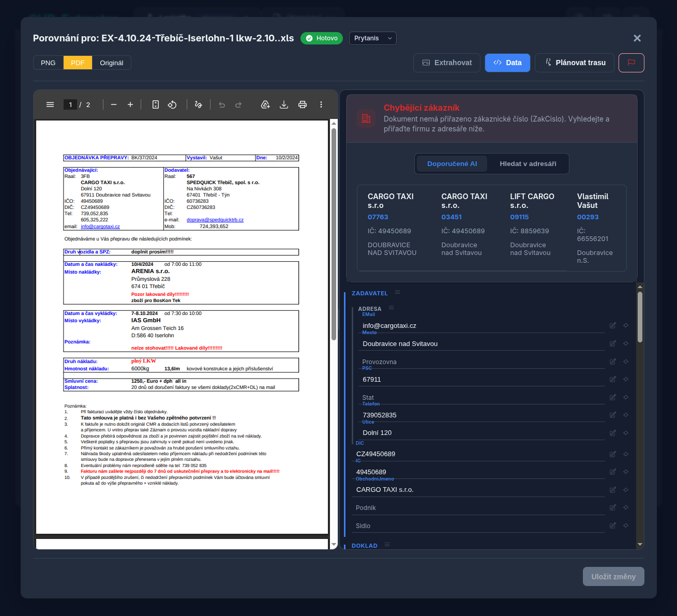Screen dimensions: 677x616
Task: Click edit icon beside Dolní 120
Action: tap(613, 433)
